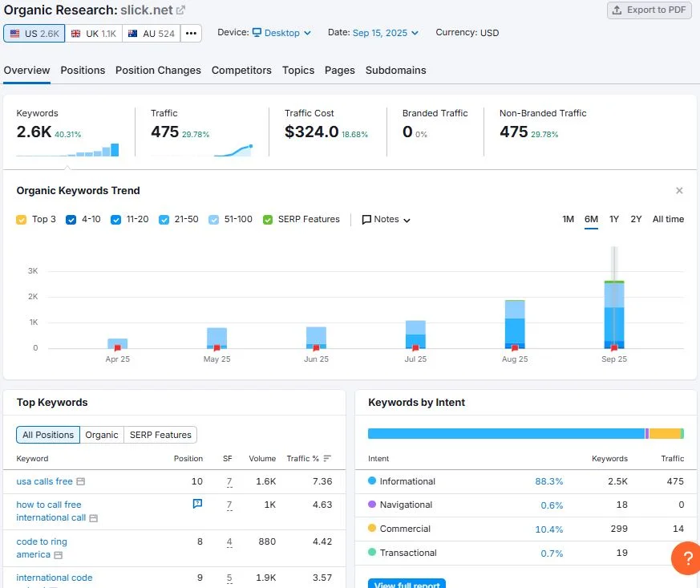This screenshot has width=700, height=588.
Task: Sort by Traffic % column icon
Action: [327, 459]
